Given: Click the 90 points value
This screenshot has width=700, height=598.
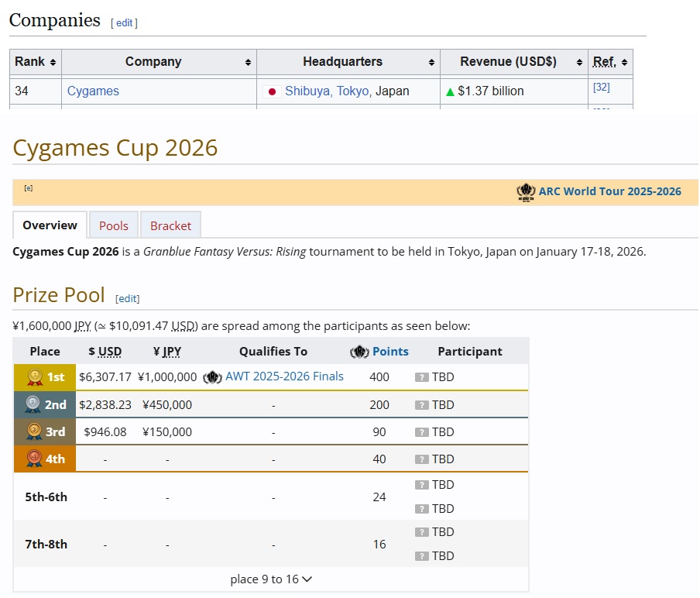Looking at the screenshot, I should pos(379,432).
